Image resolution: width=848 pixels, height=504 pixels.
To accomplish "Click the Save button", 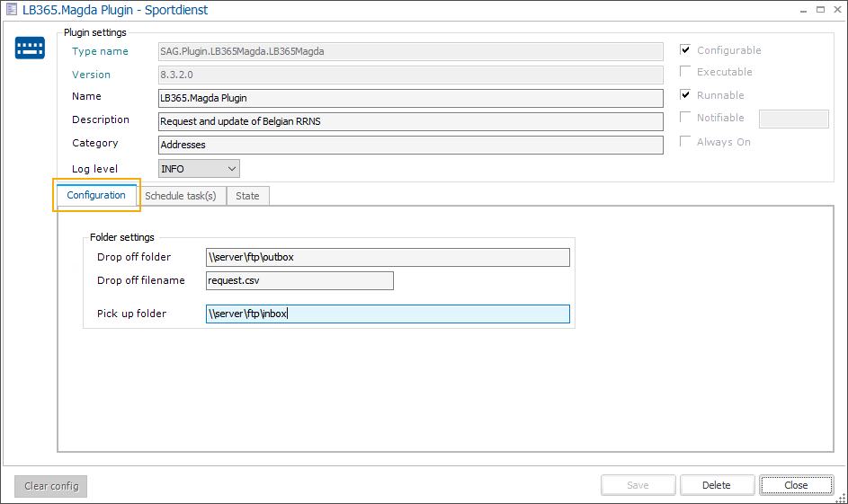I will click(638, 485).
